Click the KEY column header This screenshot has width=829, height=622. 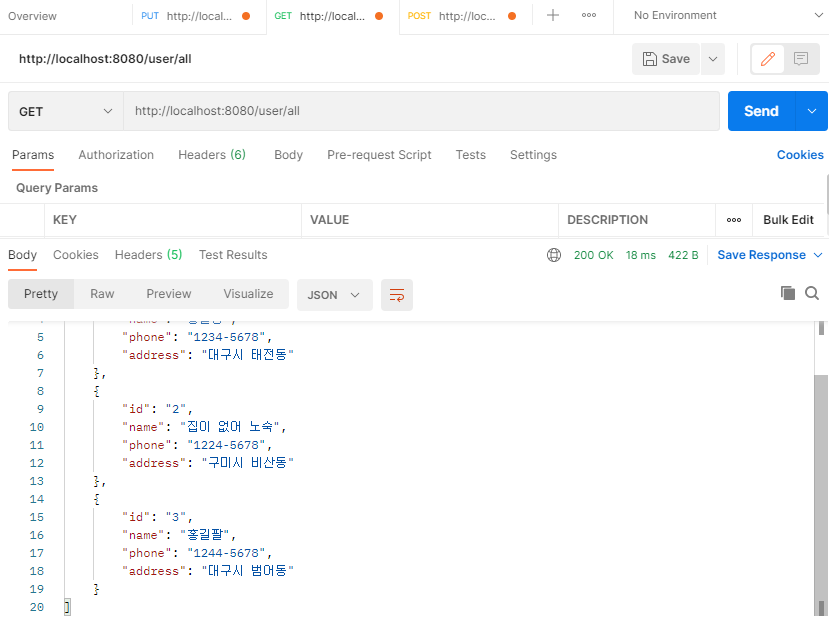[65, 220]
